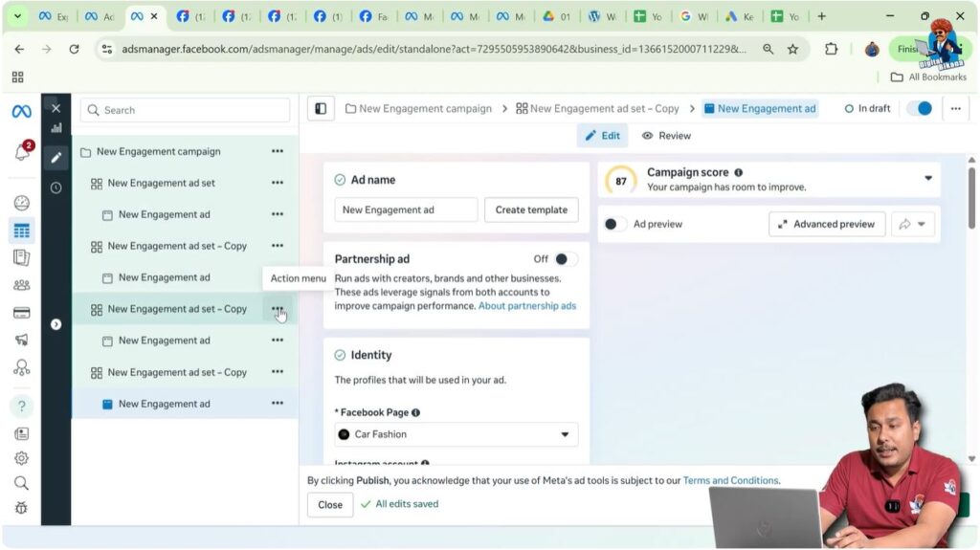Open a new browser tab
The height and width of the screenshot is (550, 980).
[x=821, y=16]
